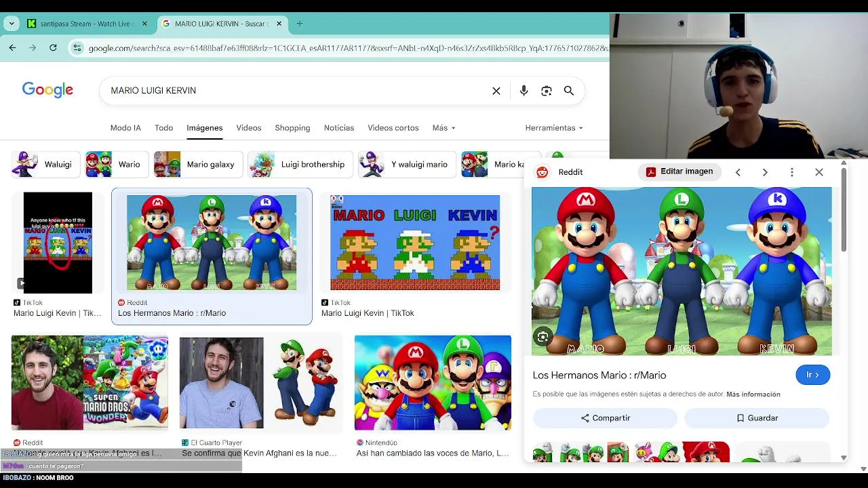Screen dimensions: 868x488
Task: Switch to the santipasa Stream Kick tab
Action: (87, 24)
